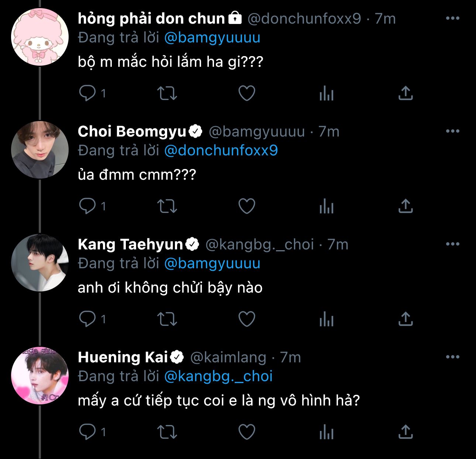Like Kang Taehyun's tweet
This screenshot has width=476, height=459.
pos(247,319)
